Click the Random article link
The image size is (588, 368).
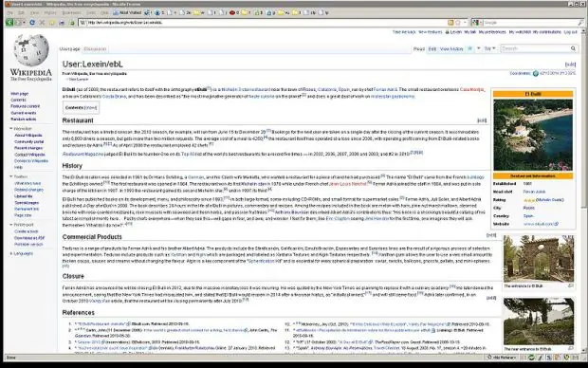24,119
